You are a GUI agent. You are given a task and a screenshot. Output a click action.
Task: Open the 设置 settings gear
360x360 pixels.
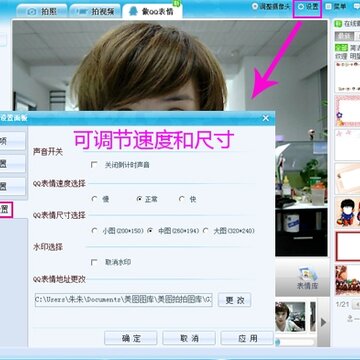click(307, 7)
